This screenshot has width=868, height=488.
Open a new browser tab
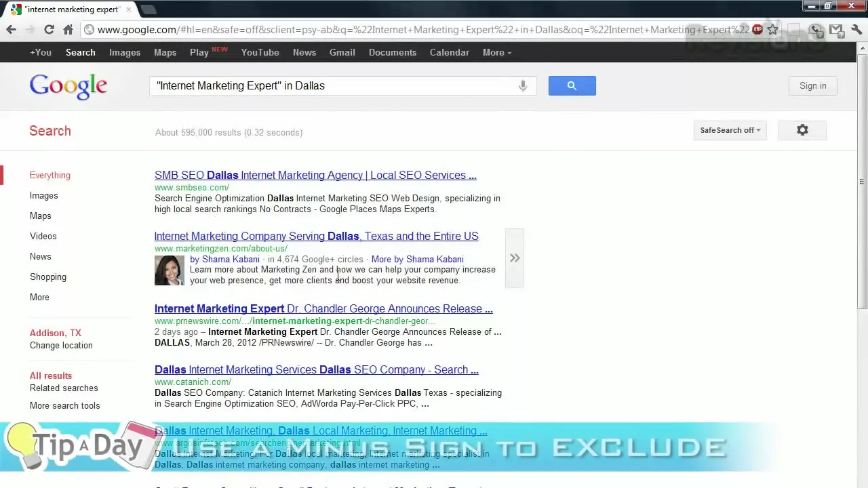[x=148, y=9]
